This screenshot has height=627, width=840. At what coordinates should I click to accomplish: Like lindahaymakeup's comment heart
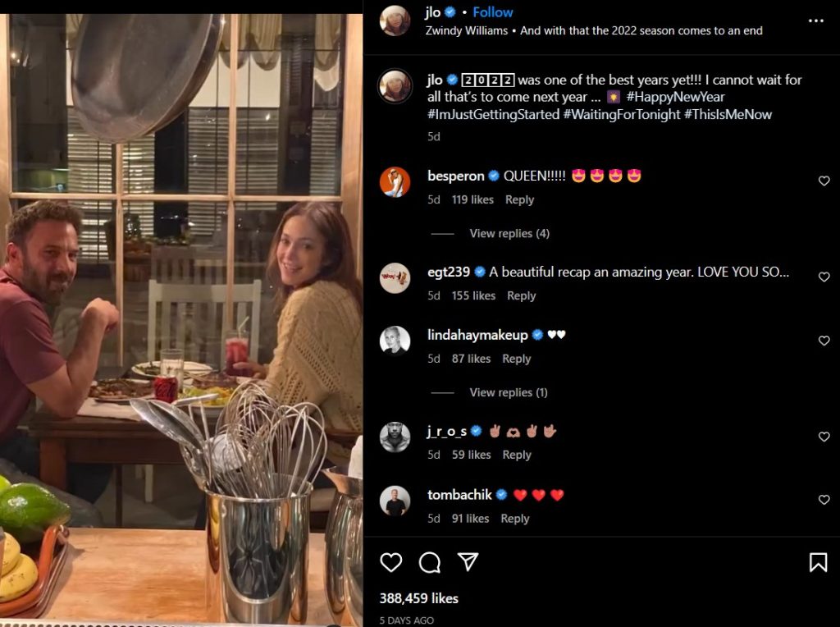(824, 341)
